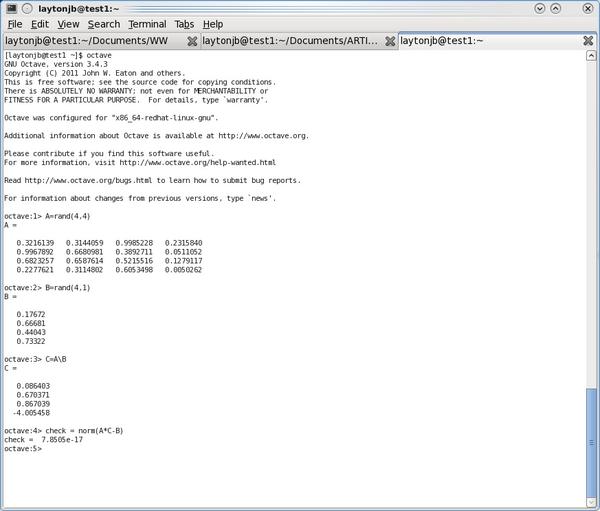Click the 'GNU Octave, version 3.4.3' line
600x511 pixels.
56,64
